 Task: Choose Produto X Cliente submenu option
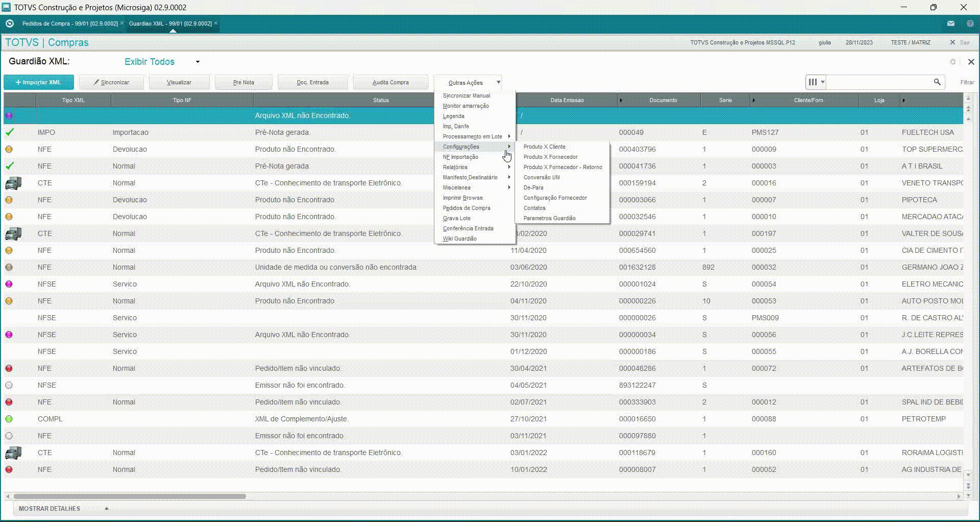[544, 147]
